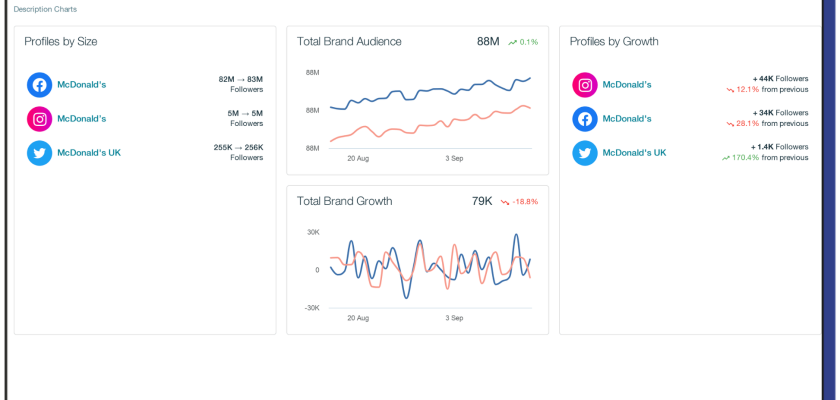Click the Total Brand Growth heading
This screenshot has height=400, width=840.
(344, 201)
